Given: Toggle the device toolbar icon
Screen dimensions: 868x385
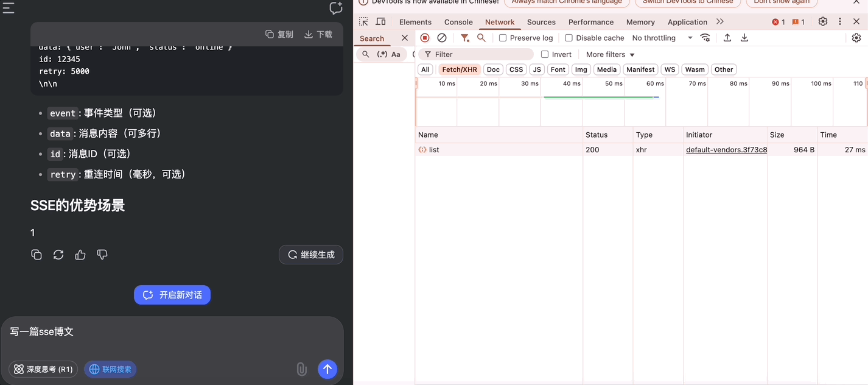Looking at the screenshot, I should tap(380, 21).
